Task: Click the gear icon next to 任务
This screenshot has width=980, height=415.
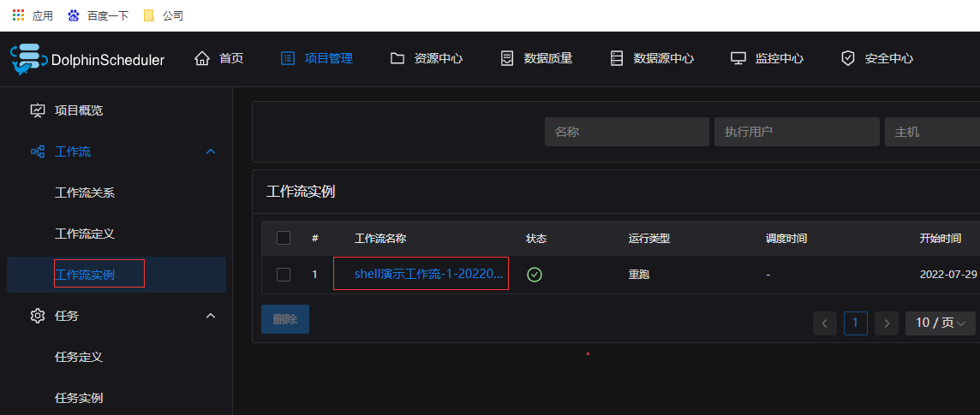Action: [38, 316]
